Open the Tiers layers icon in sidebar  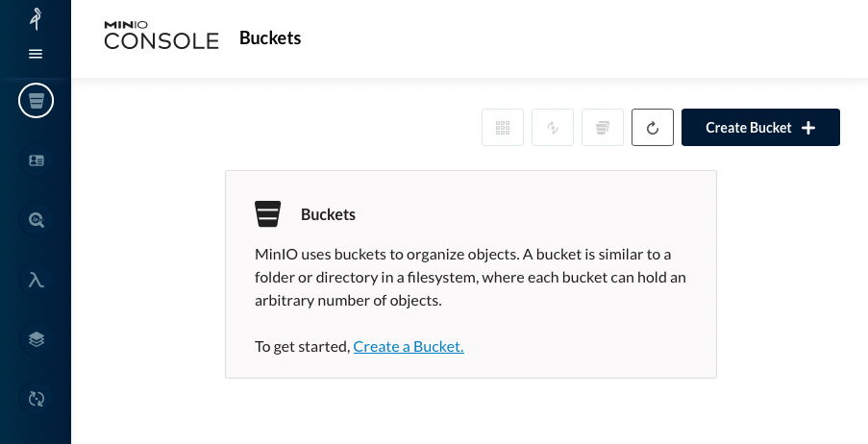click(36, 339)
